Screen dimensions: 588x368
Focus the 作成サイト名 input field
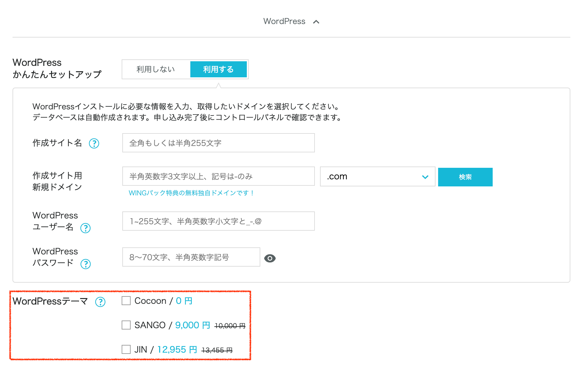coord(218,143)
